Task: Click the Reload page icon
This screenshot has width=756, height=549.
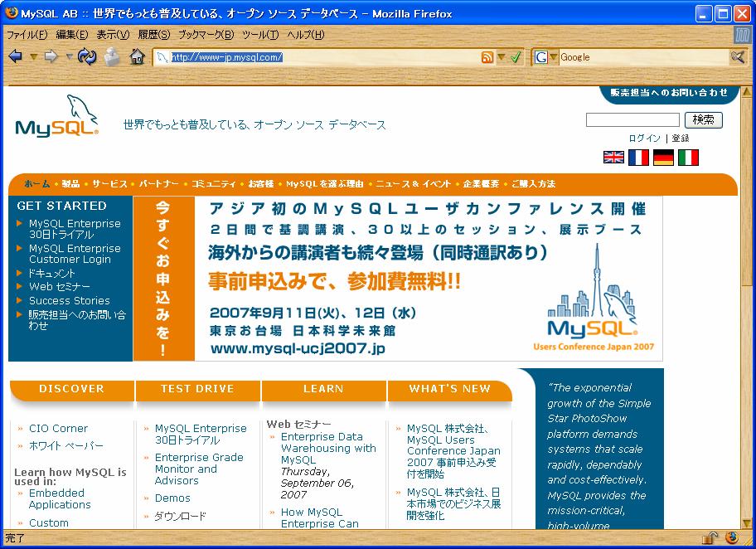Action: [x=86, y=56]
